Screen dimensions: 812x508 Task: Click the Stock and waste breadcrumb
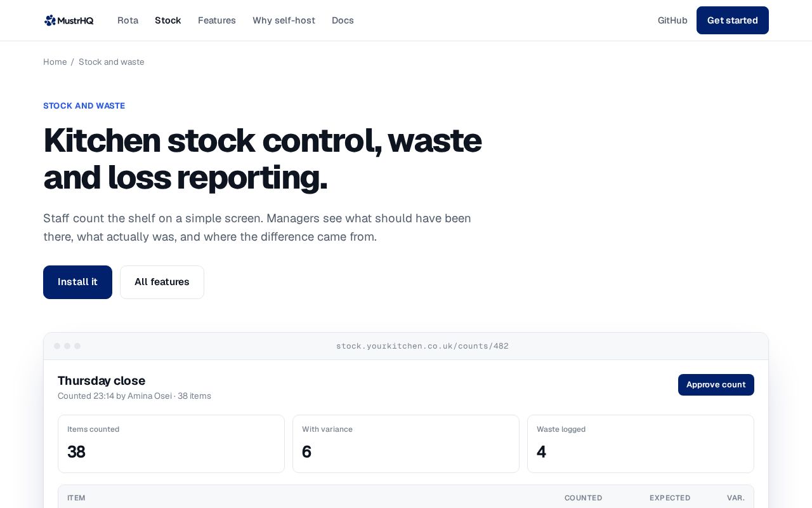(112, 62)
